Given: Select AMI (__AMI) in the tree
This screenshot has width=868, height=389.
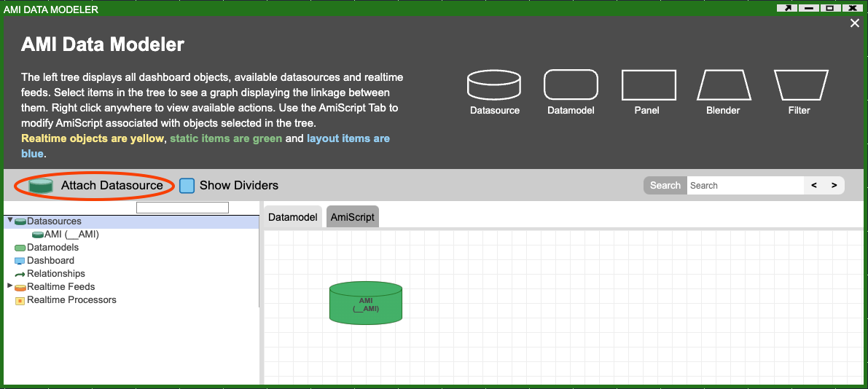Looking at the screenshot, I should pyautogui.click(x=71, y=235).
